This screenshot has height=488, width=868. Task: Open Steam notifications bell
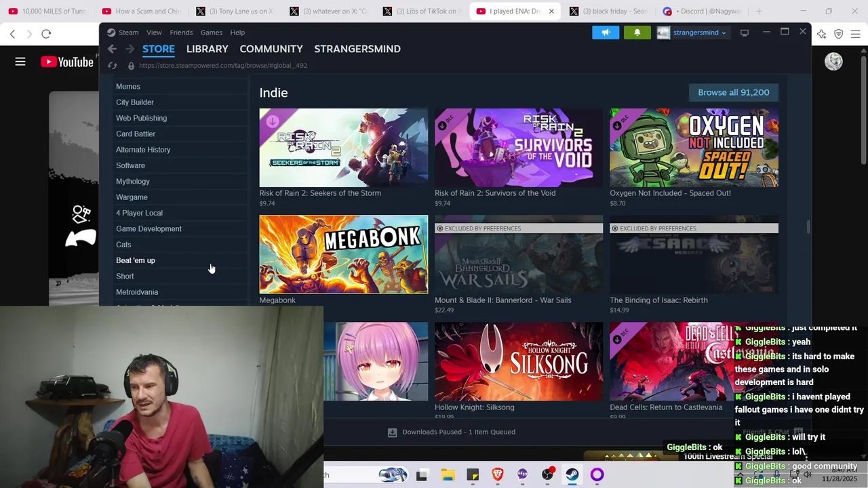(637, 33)
